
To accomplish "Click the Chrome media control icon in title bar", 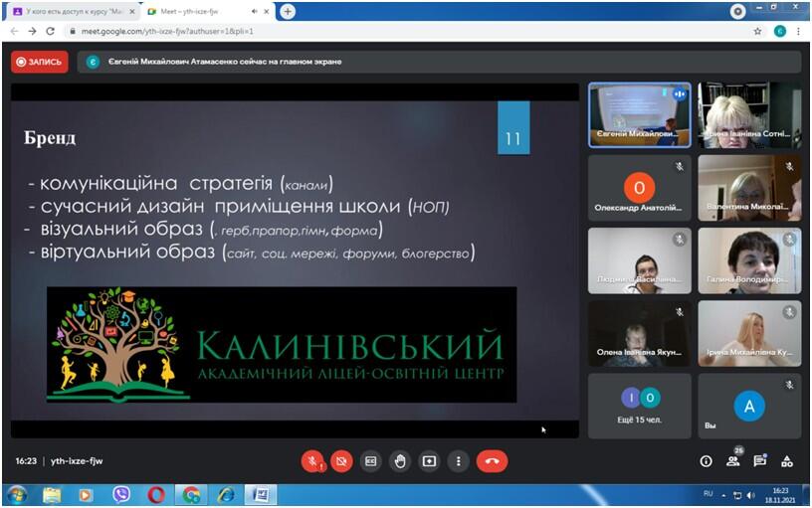I will pos(737,11).
